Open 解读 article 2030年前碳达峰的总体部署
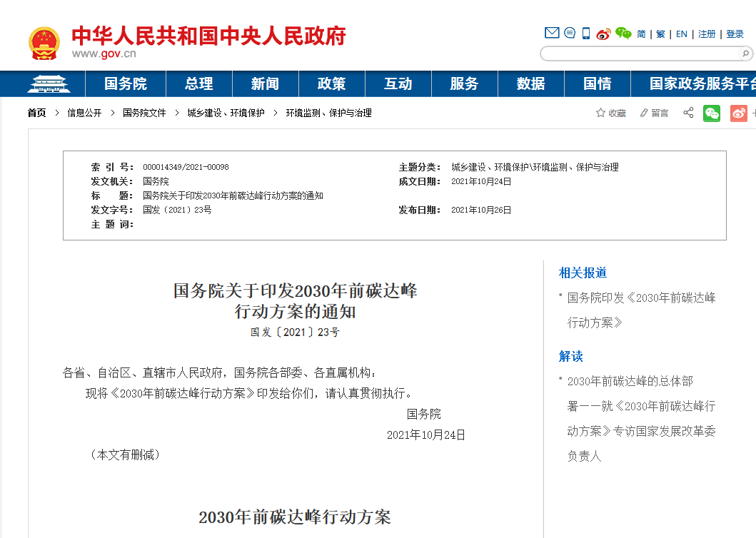The height and width of the screenshot is (538, 756). coord(641,418)
